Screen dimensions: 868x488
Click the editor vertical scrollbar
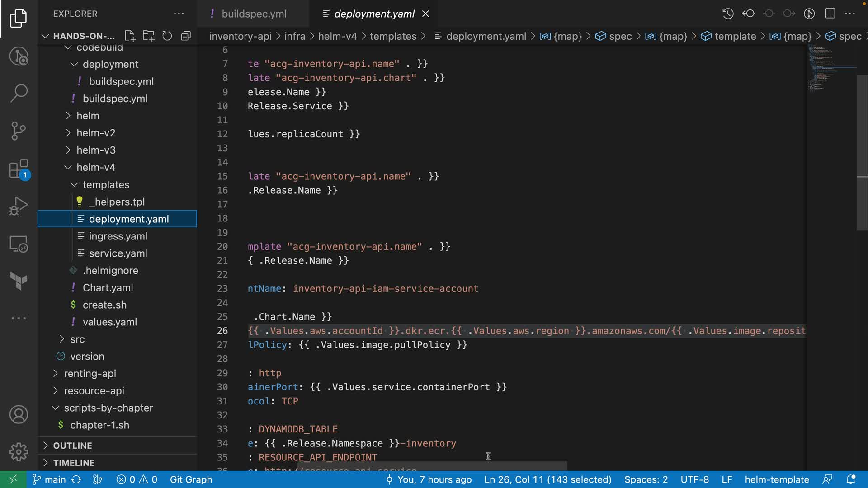coord(862,154)
